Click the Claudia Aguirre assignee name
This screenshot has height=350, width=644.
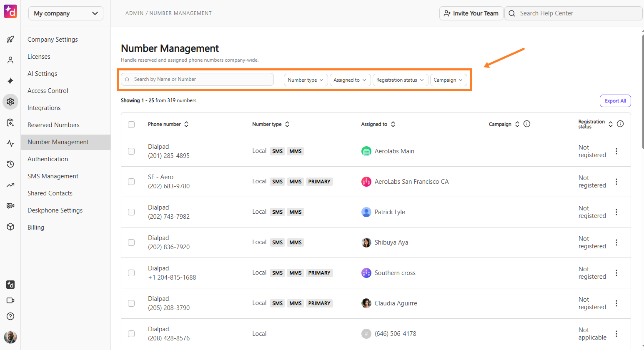[396, 303]
